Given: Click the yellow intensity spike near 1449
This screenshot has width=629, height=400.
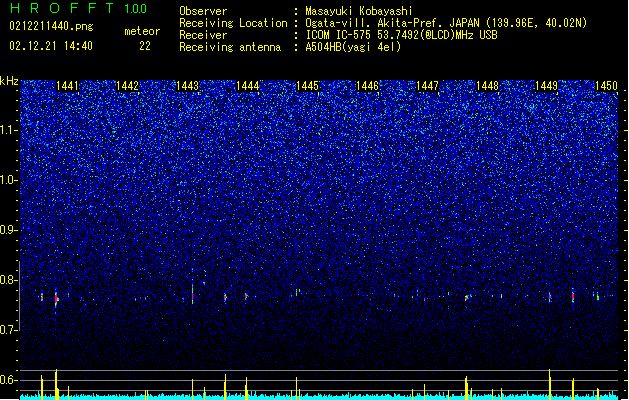Looking at the screenshot, I should (x=550, y=384).
